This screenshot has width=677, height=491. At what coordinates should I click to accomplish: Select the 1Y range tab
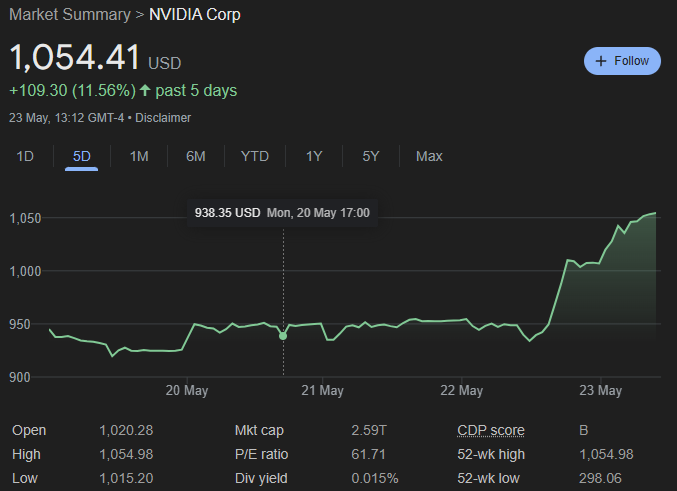[x=314, y=156]
